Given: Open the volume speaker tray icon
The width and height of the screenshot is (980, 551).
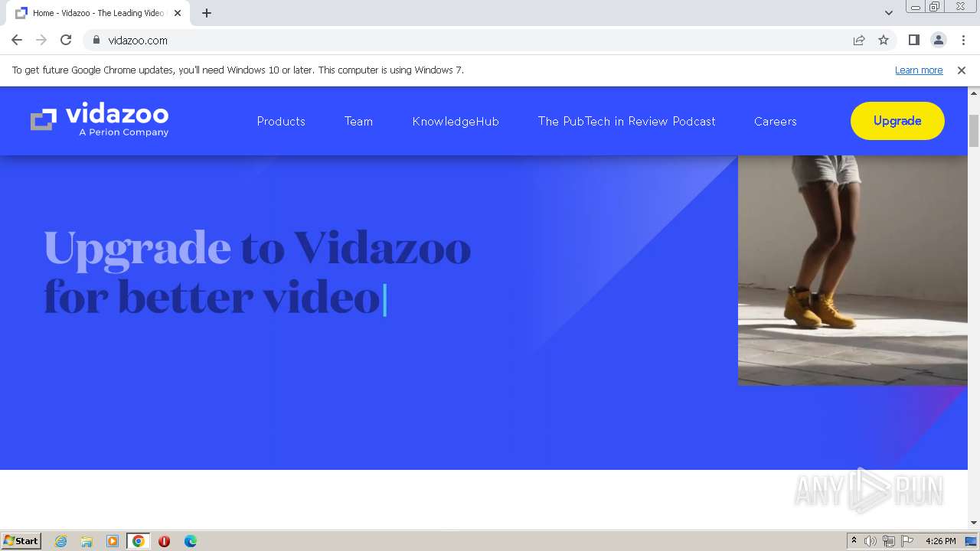Looking at the screenshot, I should [871, 541].
